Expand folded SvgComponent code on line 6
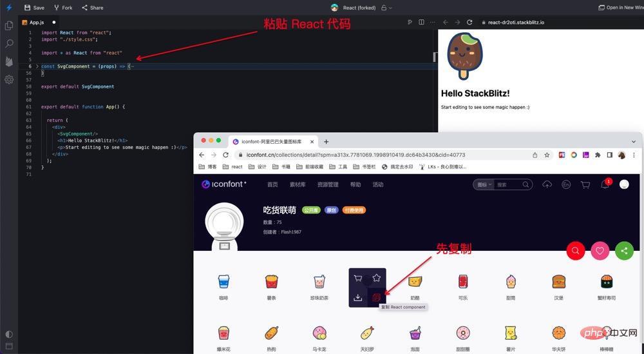644x354 pixels. (x=37, y=66)
